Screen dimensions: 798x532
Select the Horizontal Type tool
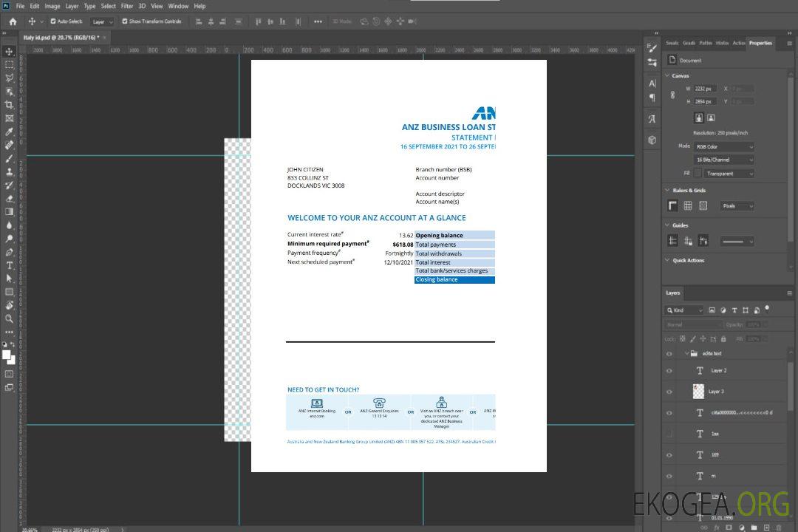9,265
